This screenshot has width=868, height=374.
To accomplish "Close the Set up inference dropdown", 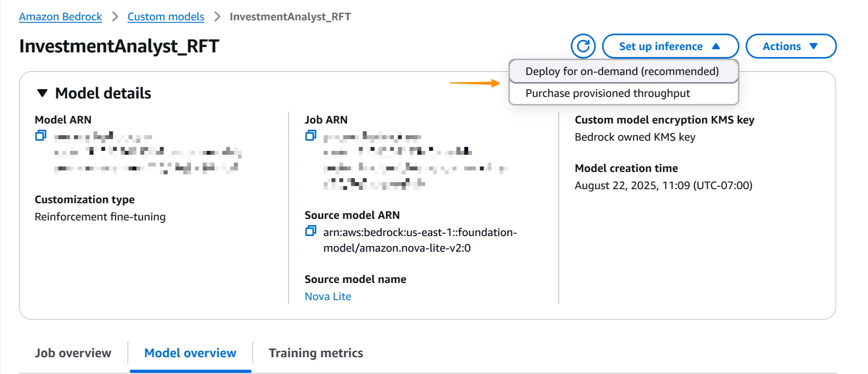I will (x=670, y=46).
